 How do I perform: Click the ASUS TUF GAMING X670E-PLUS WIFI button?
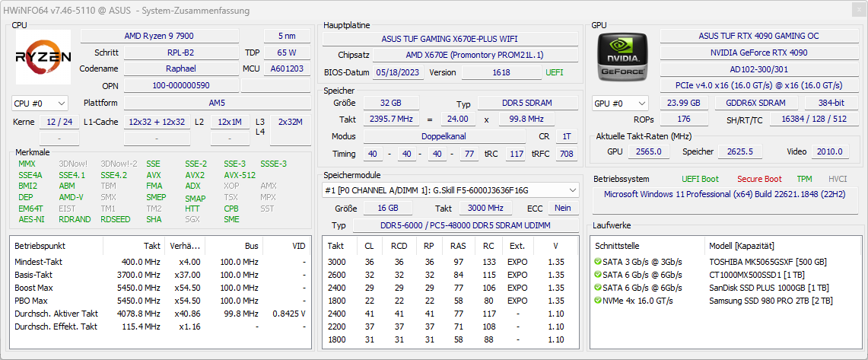450,39
